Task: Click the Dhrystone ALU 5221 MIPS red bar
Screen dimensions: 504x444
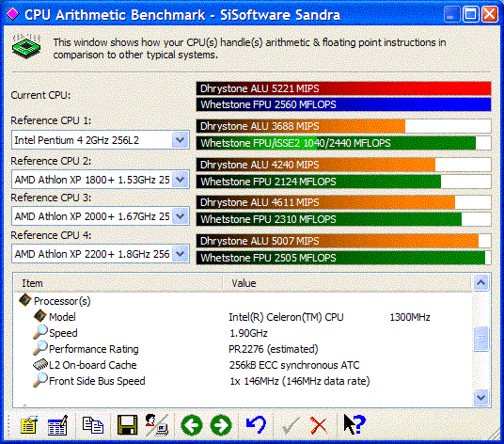Action: point(343,88)
